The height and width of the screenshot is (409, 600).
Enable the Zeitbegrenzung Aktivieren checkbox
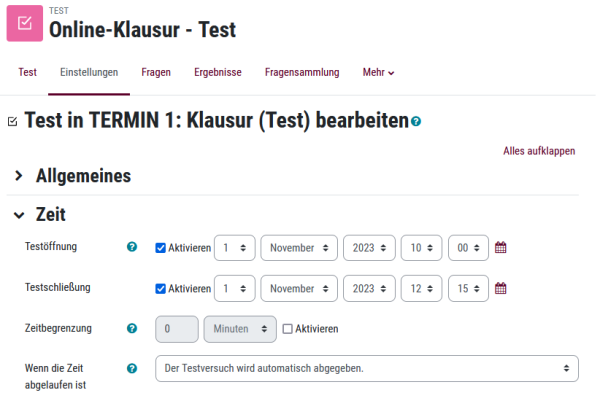pyautogui.click(x=287, y=329)
